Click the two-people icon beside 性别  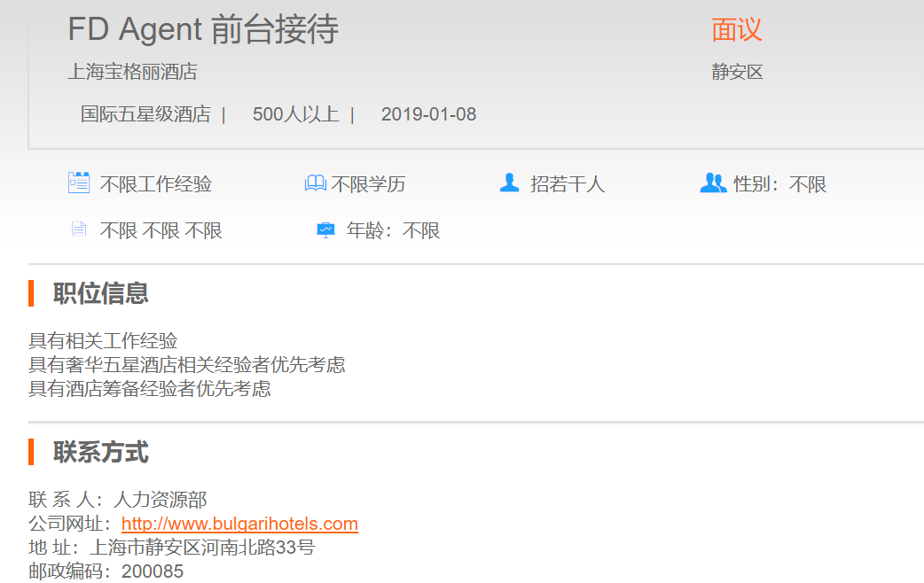tap(712, 183)
